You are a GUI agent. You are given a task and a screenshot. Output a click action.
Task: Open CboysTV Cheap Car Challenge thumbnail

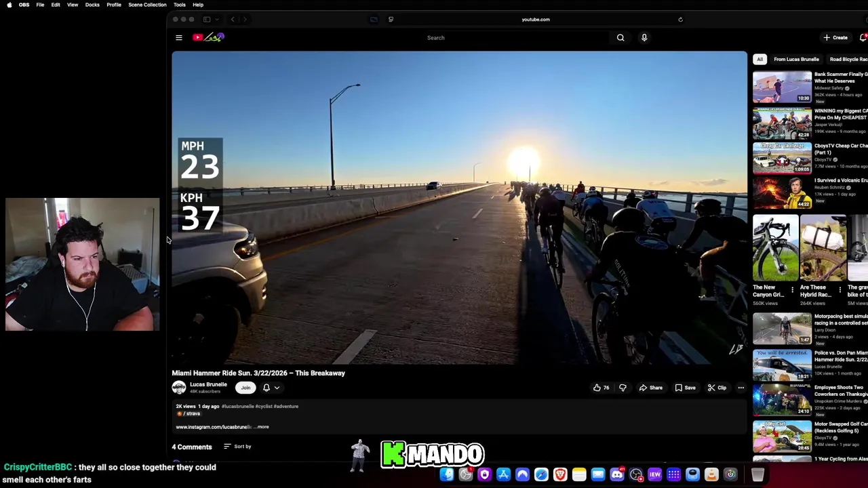coord(782,158)
